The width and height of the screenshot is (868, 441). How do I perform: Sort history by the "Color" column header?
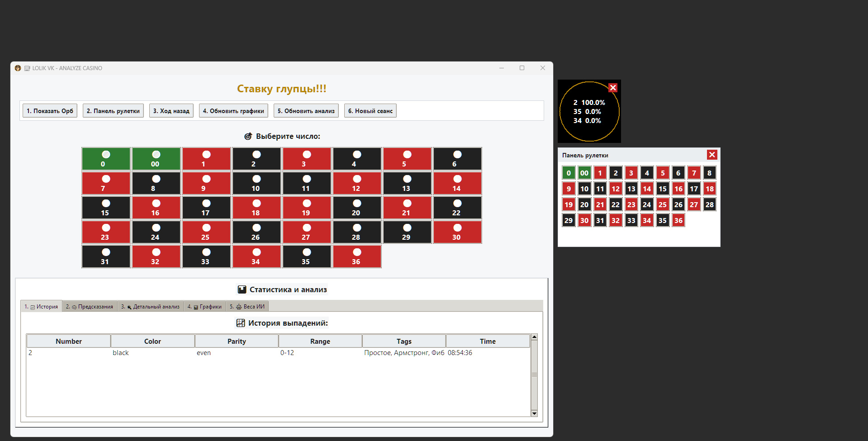pos(153,341)
